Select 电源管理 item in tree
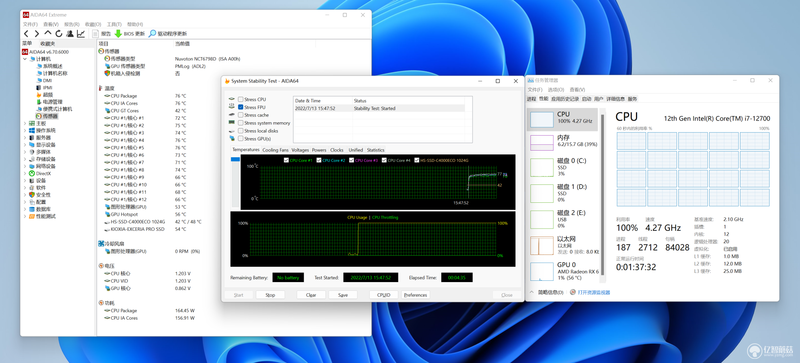Screen dimensions: 800x363 tap(48, 102)
